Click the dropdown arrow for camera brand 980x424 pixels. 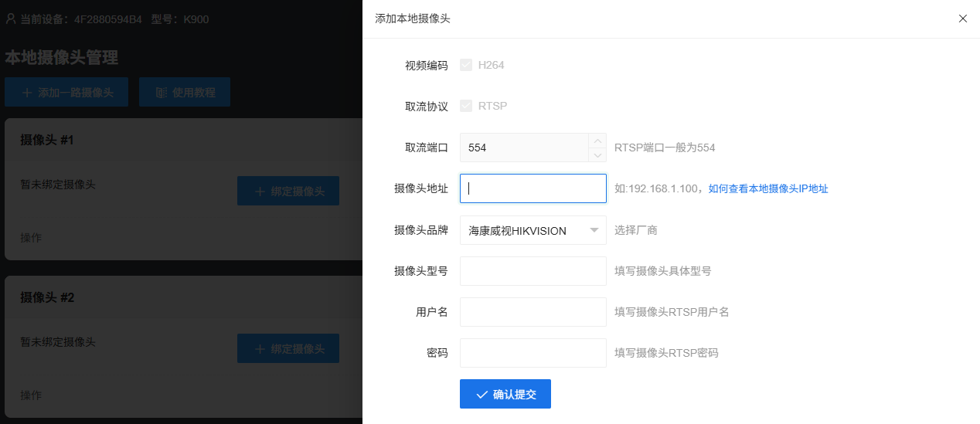pos(594,230)
